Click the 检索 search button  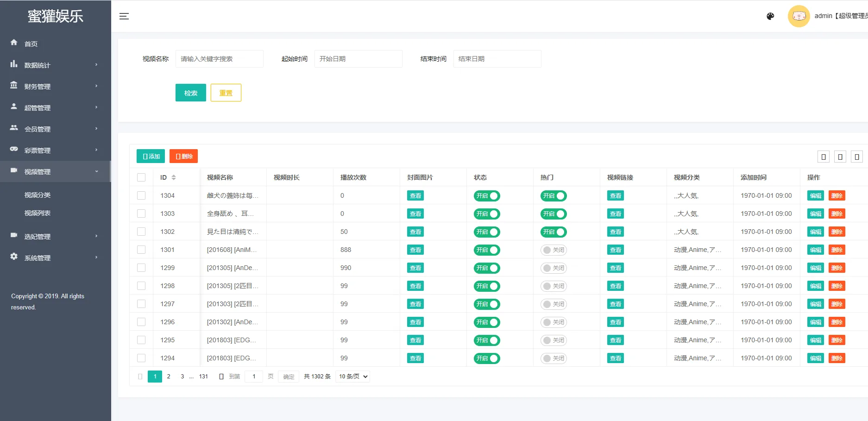tap(190, 93)
